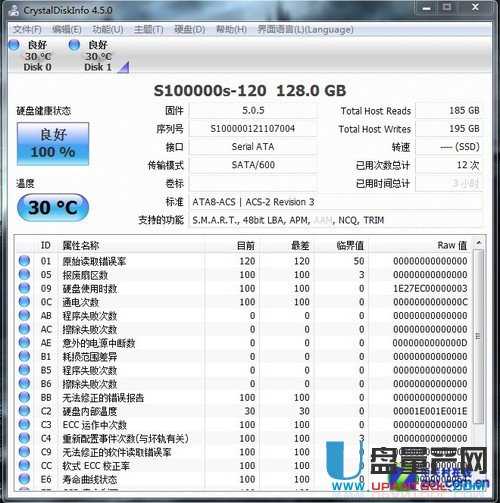The image size is (500, 503).
Task: Click the status orb for attribute AB
Action: [24, 315]
